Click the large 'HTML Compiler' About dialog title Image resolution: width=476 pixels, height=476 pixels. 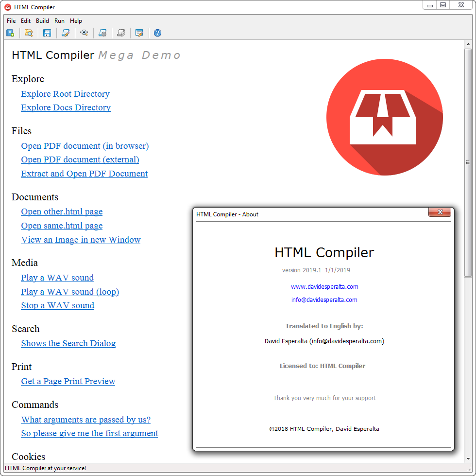pyautogui.click(x=324, y=253)
